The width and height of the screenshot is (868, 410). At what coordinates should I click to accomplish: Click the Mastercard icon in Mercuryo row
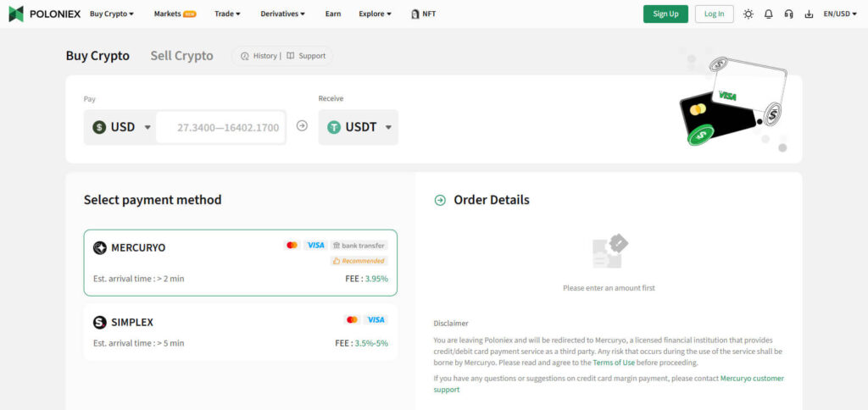(292, 245)
